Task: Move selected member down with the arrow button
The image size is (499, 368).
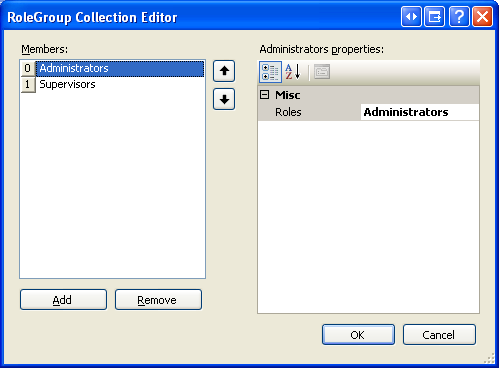Action: (224, 99)
